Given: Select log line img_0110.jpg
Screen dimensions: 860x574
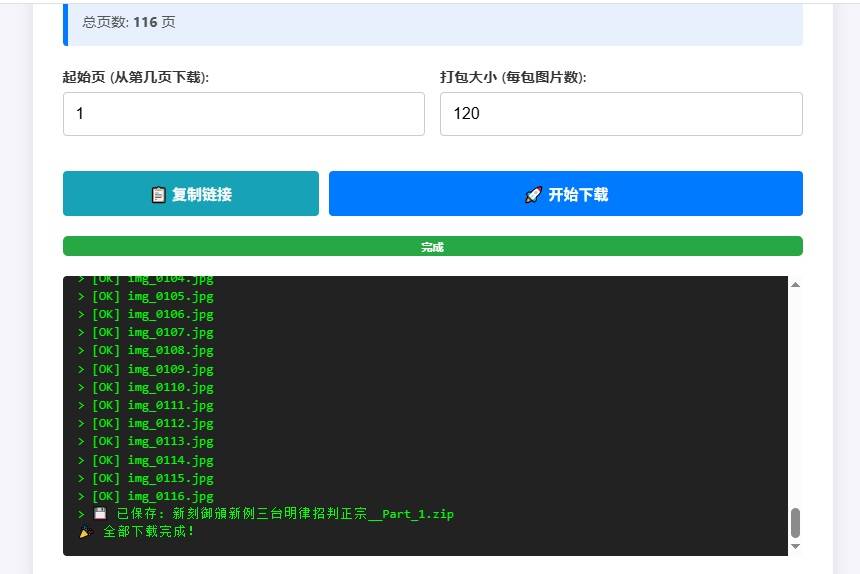Looking at the screenshot, I should point(146,388).
